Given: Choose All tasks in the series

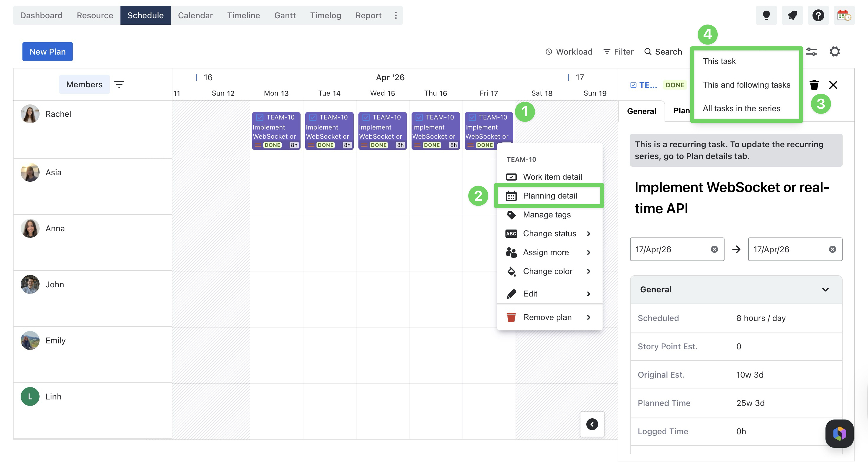Looking at the screenshot, I should [x=741, y=109].
